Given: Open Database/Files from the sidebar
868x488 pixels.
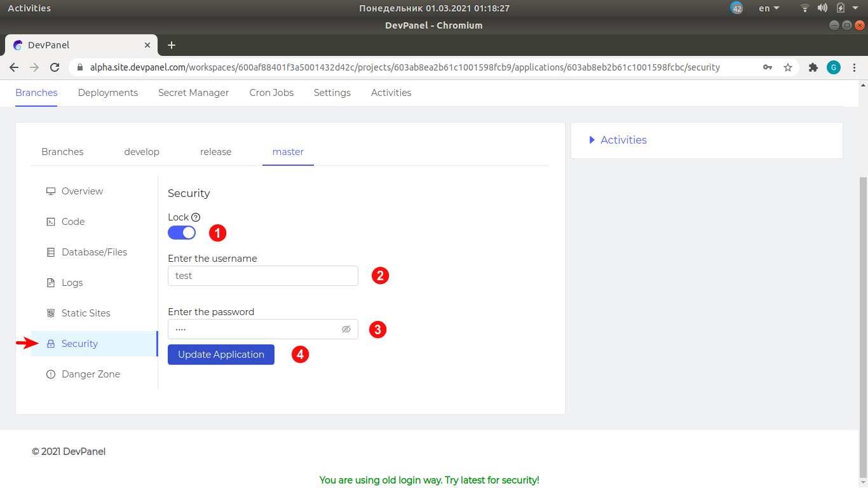Looking at the screenshot, I should pyautogui.click(x=93, y=252).
